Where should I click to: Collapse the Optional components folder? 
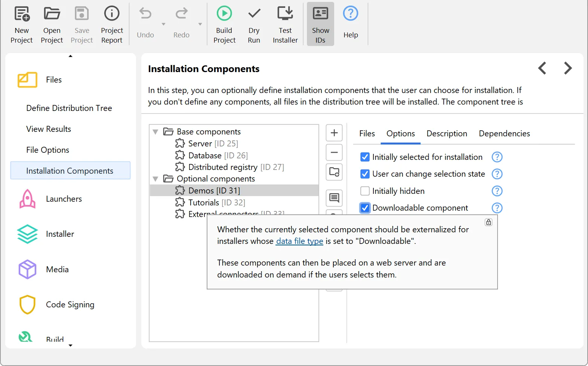coord(156,179)
